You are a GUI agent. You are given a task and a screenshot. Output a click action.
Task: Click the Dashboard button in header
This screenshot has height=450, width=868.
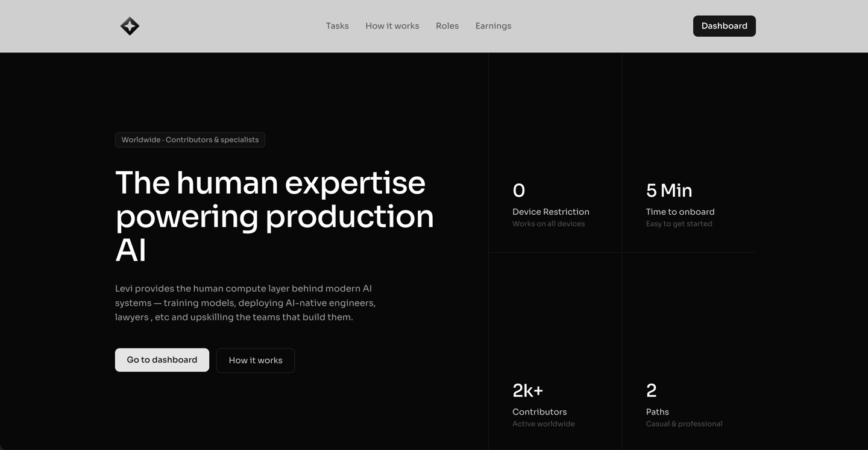pos(724,26)
